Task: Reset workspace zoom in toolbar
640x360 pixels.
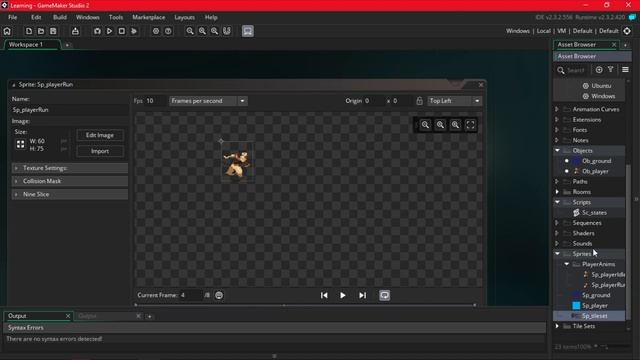Action: pyautogui.click(x=202, y=31)
